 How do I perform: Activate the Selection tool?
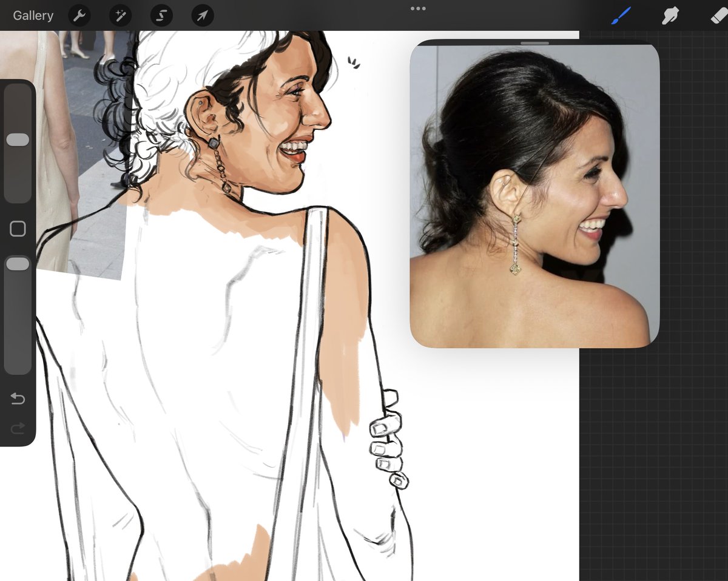tap(161, 15)
